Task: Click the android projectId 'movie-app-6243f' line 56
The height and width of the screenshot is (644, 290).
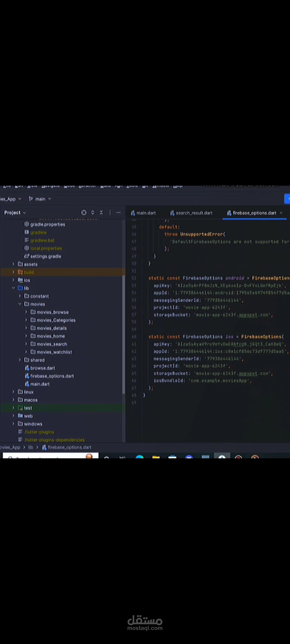Action: (192, 307)
